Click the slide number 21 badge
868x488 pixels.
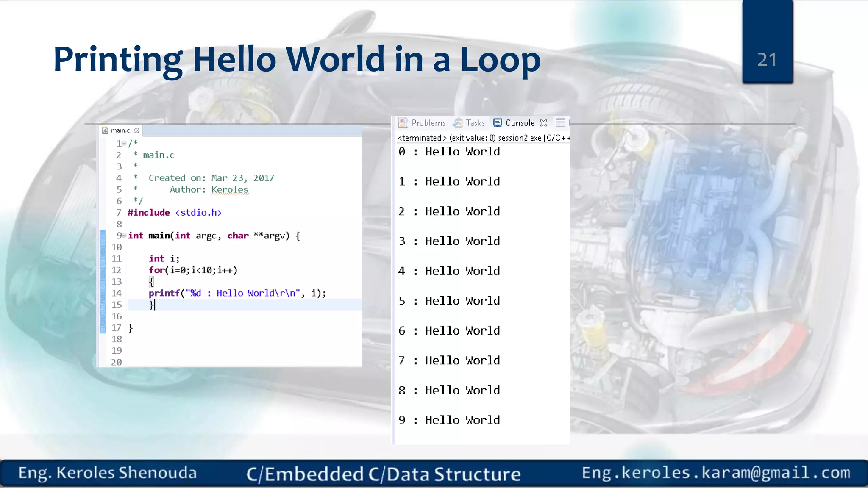768,42
